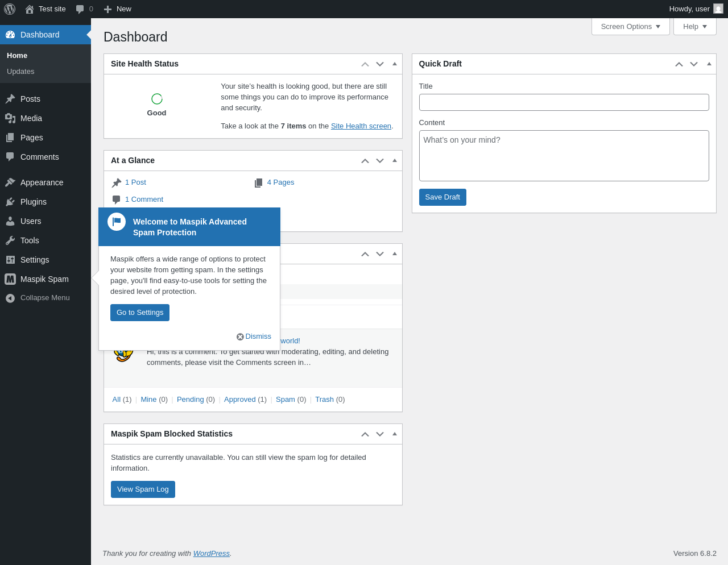Toggle Maspik Spam Blocked Statistics panel
The image size is (728, 565).
[395, 434]
